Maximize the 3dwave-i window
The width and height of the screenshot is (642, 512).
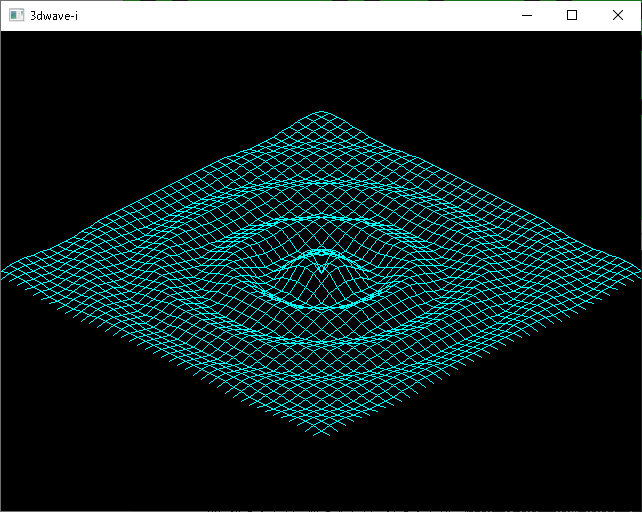pyautogui.click(x=572, y=16)
